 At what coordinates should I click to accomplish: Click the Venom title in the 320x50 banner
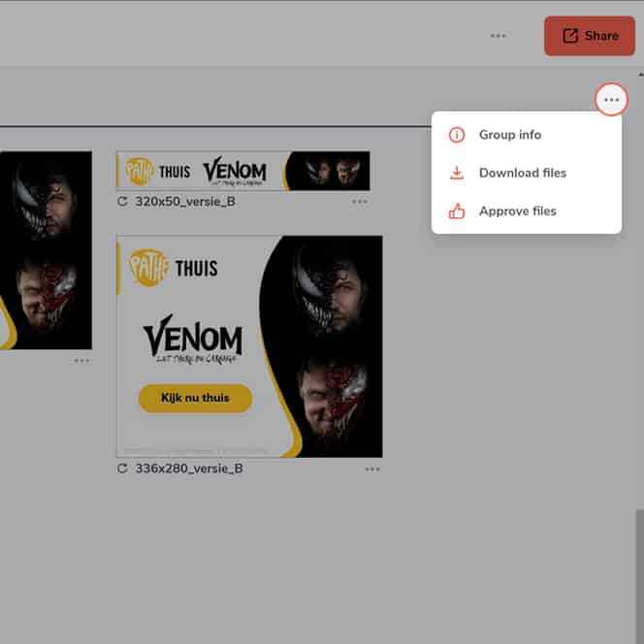pyautogui.click(x=235, y=172)
